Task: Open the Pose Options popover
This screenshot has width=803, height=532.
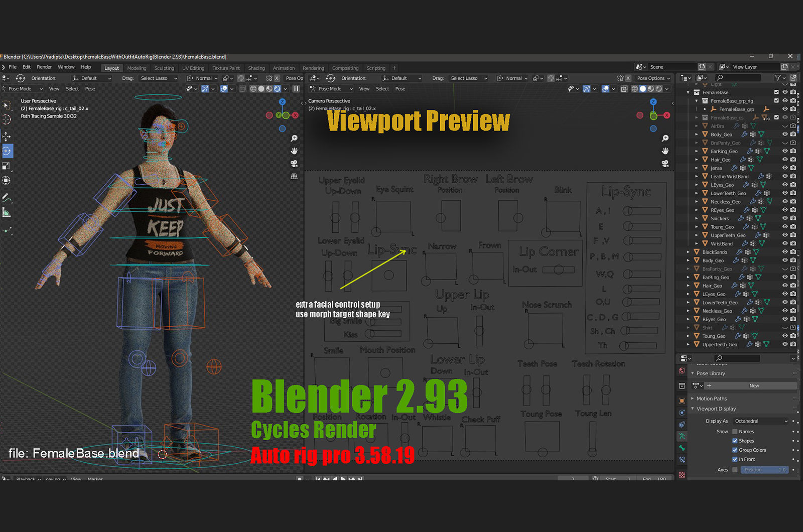Action: point(653,78)
